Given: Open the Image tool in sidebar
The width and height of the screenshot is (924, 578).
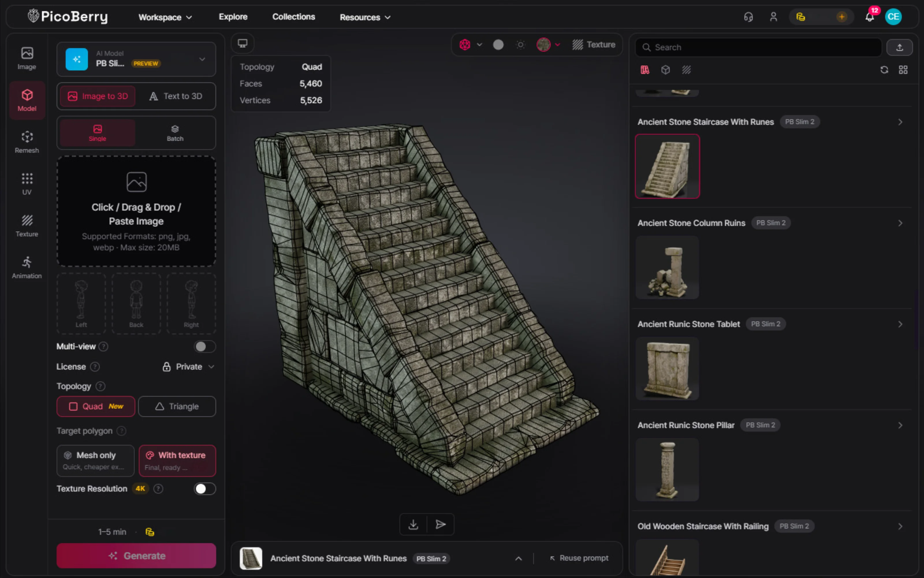Looking at the screenshot, I should [x=27, y=58].
